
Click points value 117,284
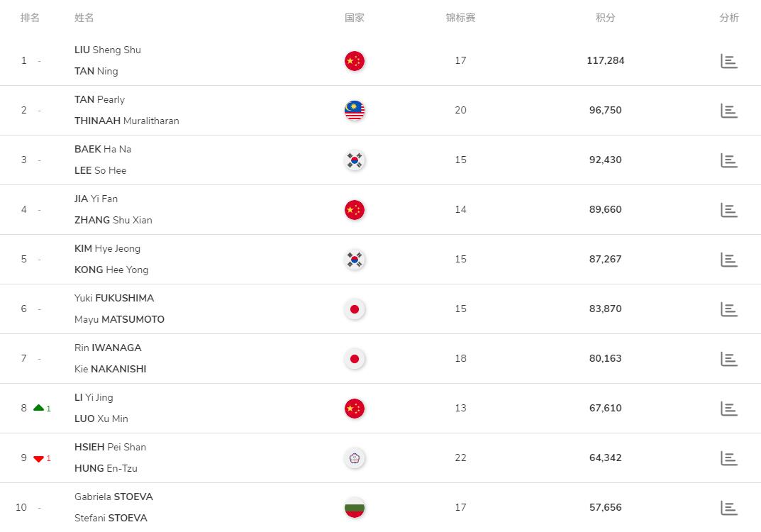(x=605, y=61)
